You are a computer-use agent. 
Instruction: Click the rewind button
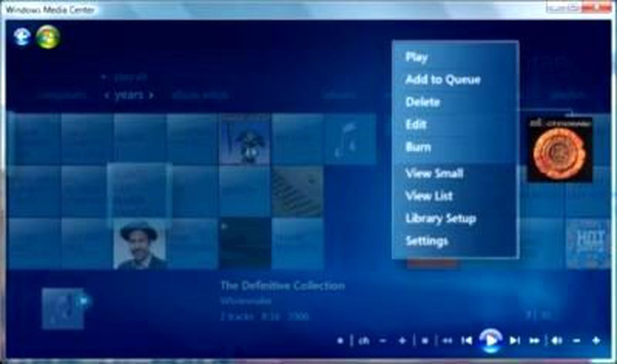coord(447,340)
